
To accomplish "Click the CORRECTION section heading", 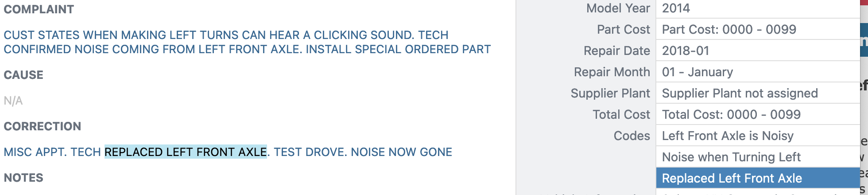I will pyautogui.click(x=43, y=126).
